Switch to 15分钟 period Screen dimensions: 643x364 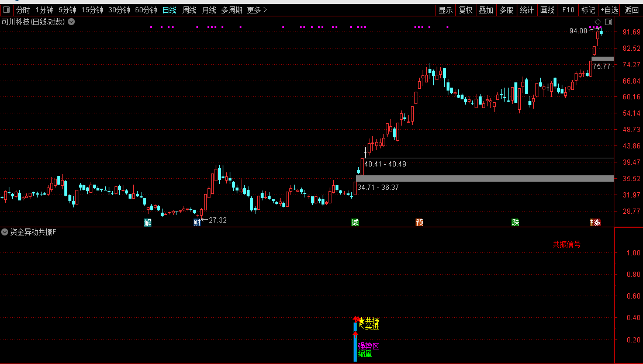92,10
